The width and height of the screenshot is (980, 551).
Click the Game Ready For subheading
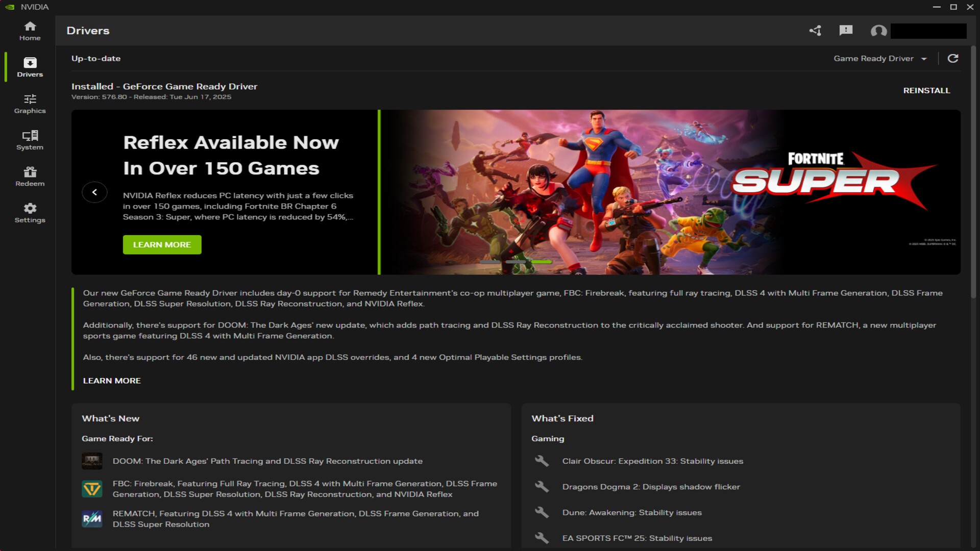(117, 439)
